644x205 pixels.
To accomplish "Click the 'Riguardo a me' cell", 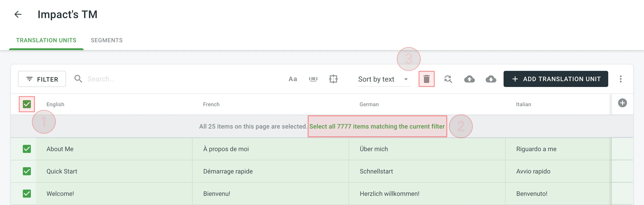I will (559, 149).
